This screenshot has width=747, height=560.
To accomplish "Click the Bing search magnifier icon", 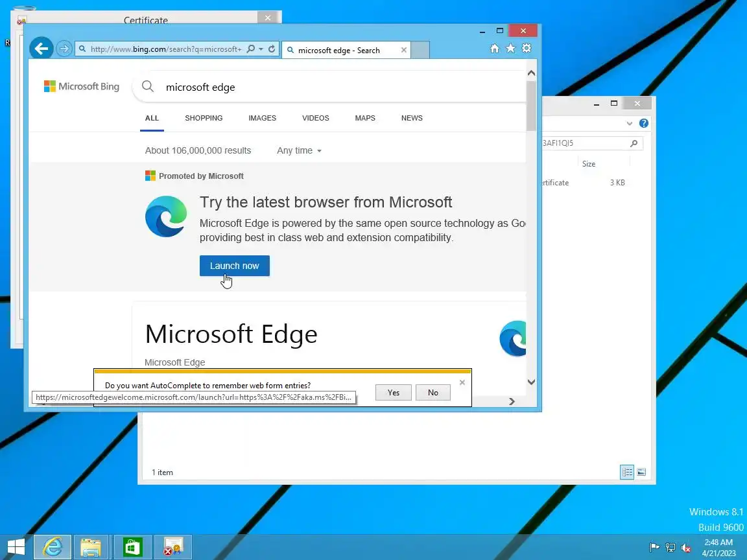I will [x=148, y=86].
